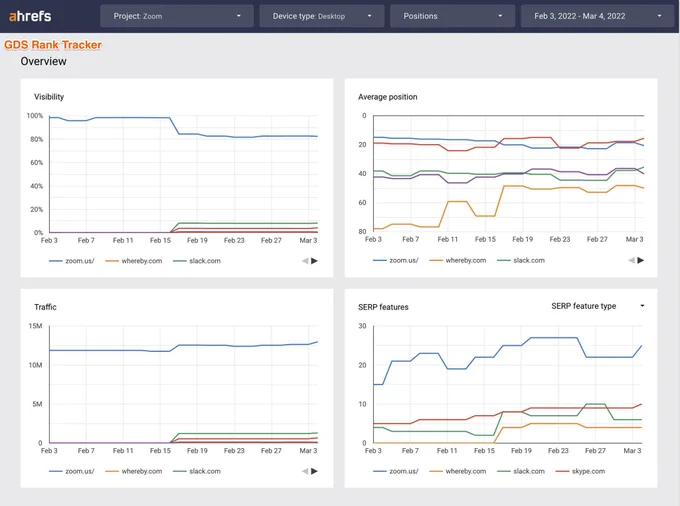Screen dimensions: 680x506
Task: Click the 10M axis label in Traffic chart
Action: coord(36,365)
